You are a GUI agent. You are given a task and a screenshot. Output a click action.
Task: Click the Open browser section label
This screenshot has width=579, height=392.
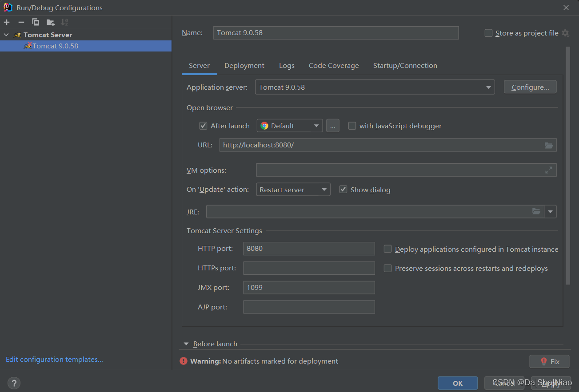coord(210,108)
